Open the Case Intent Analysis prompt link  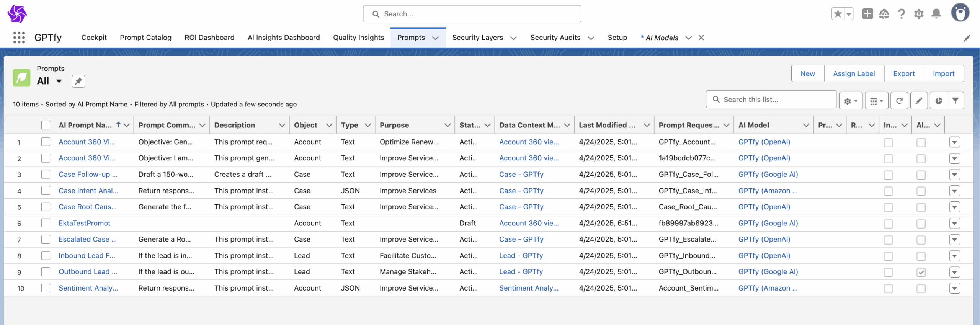coord(88,191)
